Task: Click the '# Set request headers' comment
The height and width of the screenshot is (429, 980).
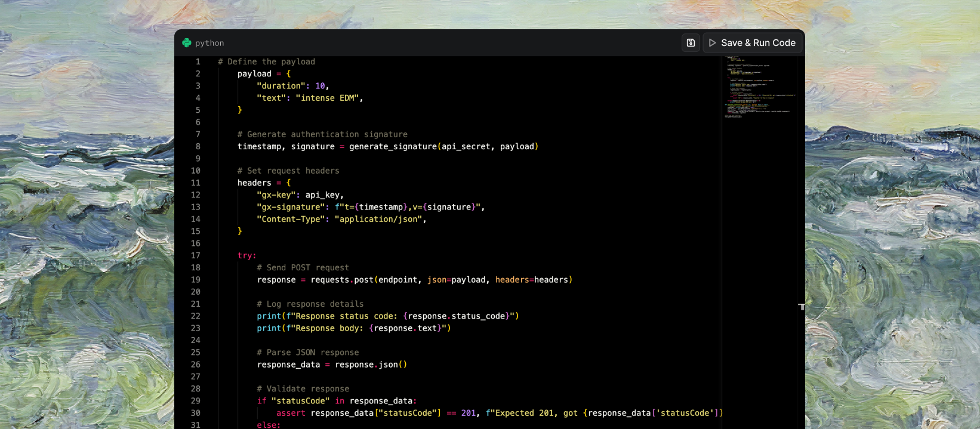Action: [288, 171]
